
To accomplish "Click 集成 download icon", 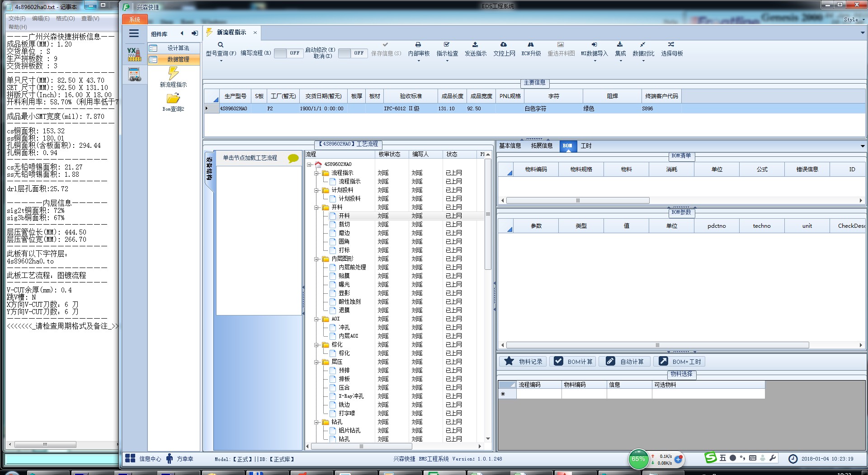I will tap(620, 45).
